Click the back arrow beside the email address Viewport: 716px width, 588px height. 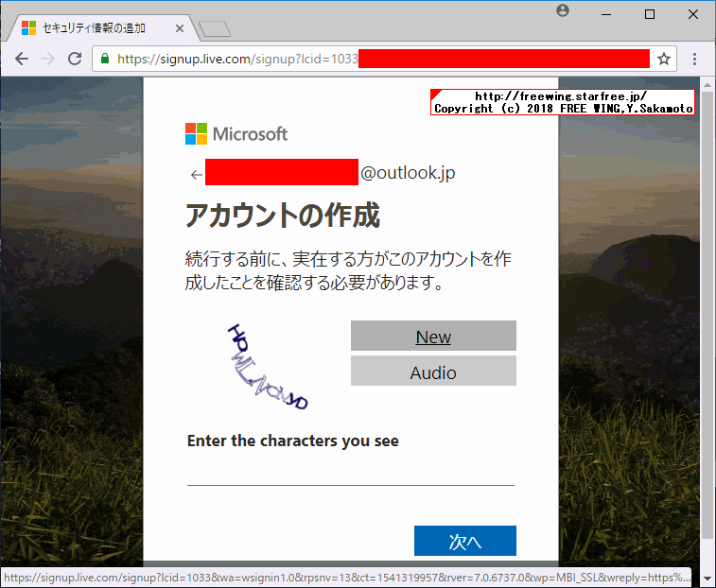(197, 174)
